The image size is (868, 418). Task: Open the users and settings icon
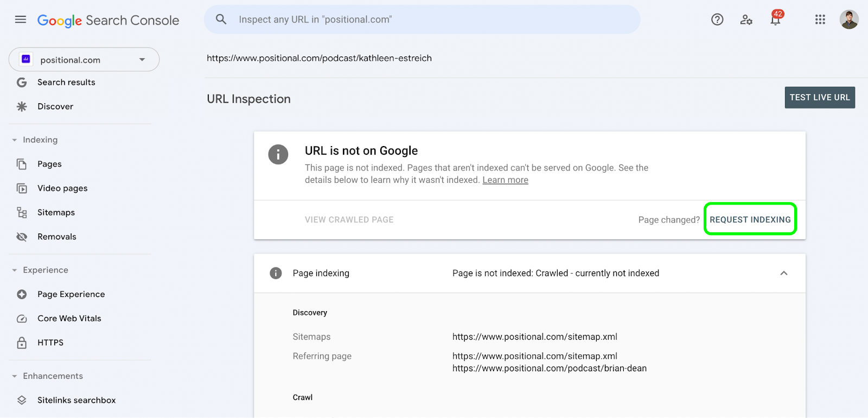(746, 20)
